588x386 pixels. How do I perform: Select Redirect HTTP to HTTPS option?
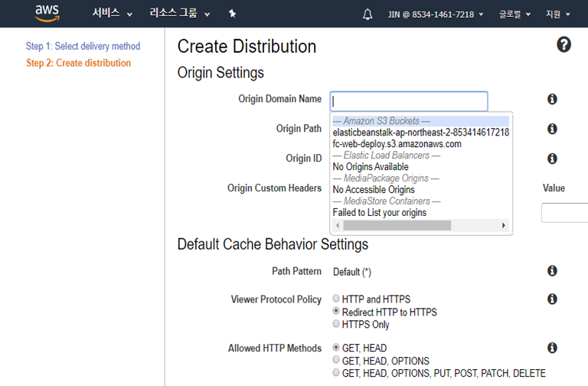coord(336,311)
